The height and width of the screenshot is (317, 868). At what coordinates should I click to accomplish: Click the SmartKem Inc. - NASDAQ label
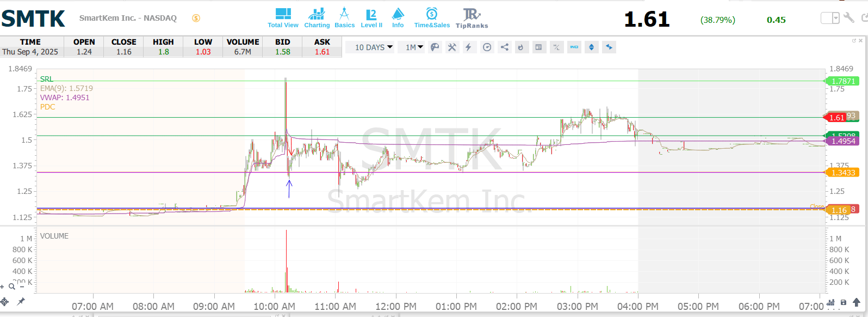pos(128,18)
